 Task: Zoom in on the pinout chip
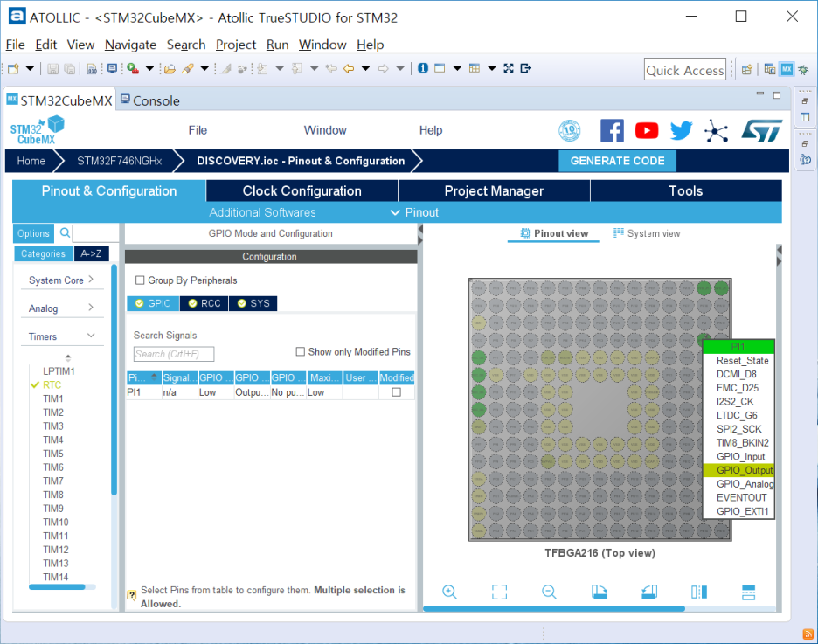(x=449, y=592)
